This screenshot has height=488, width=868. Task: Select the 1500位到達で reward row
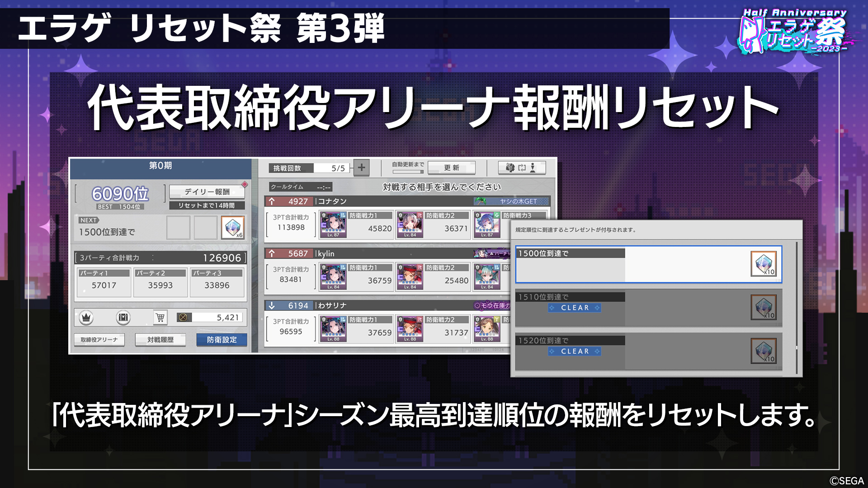click(648, 265)
